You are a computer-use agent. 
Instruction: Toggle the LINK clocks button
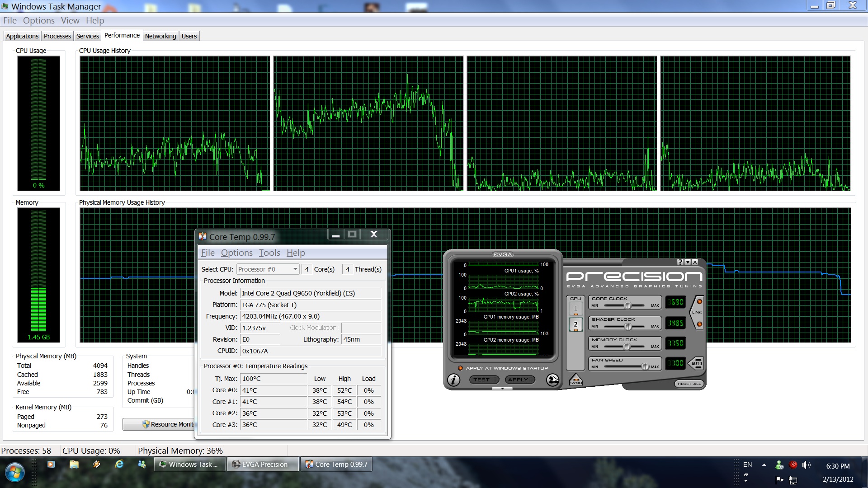click(697, 312)
